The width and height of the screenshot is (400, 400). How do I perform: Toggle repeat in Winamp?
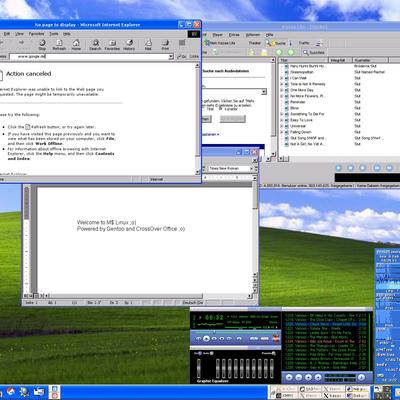[265, 339]
